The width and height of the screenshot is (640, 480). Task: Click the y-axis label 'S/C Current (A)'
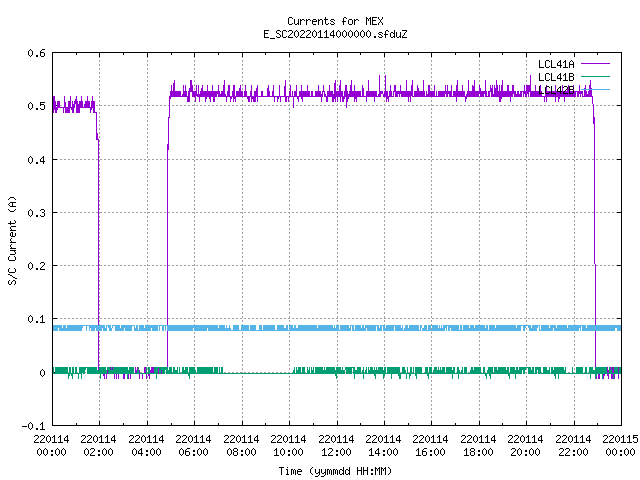point(12,240)
